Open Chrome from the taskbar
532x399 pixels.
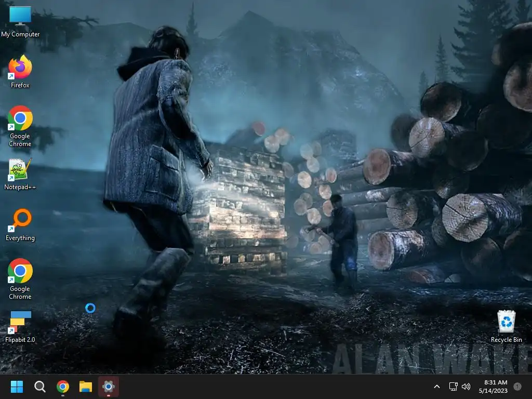63,387
